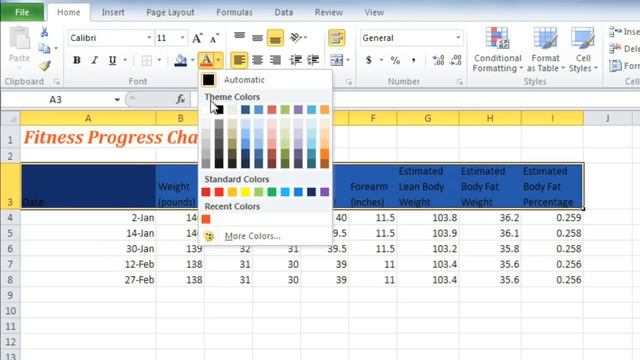
Task: Toggle Align Text Left
Action: (239, 60)
